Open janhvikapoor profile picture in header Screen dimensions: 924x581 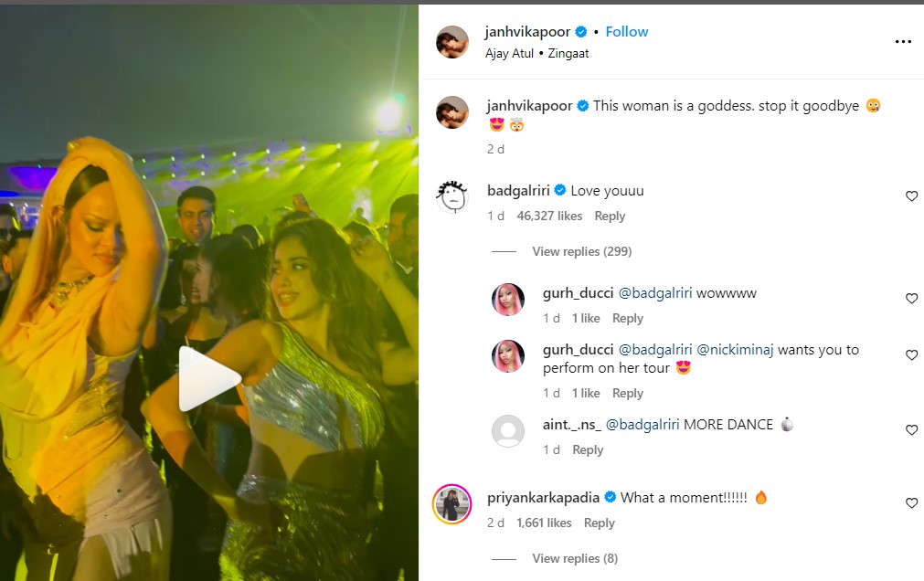tap(452, 42)
